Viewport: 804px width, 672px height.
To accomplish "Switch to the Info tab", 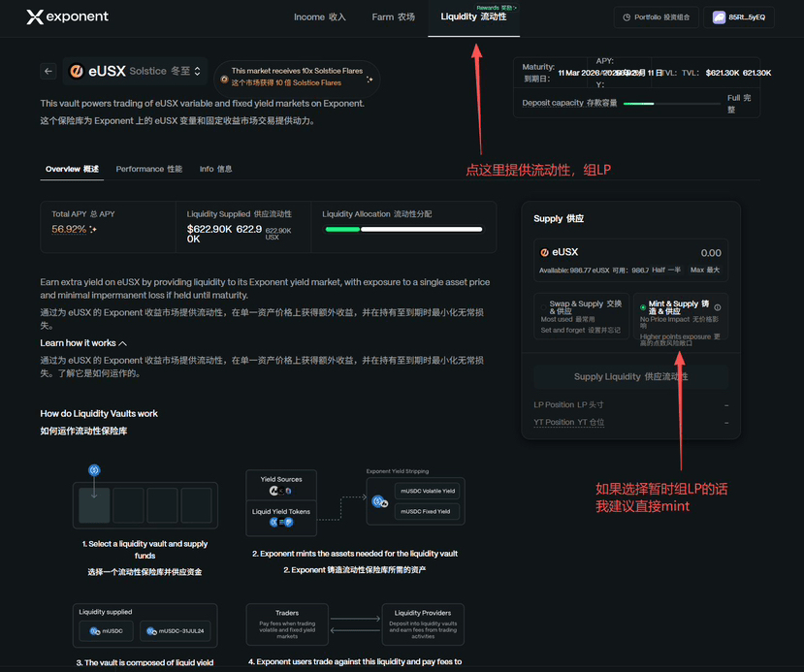I will 215,169.
